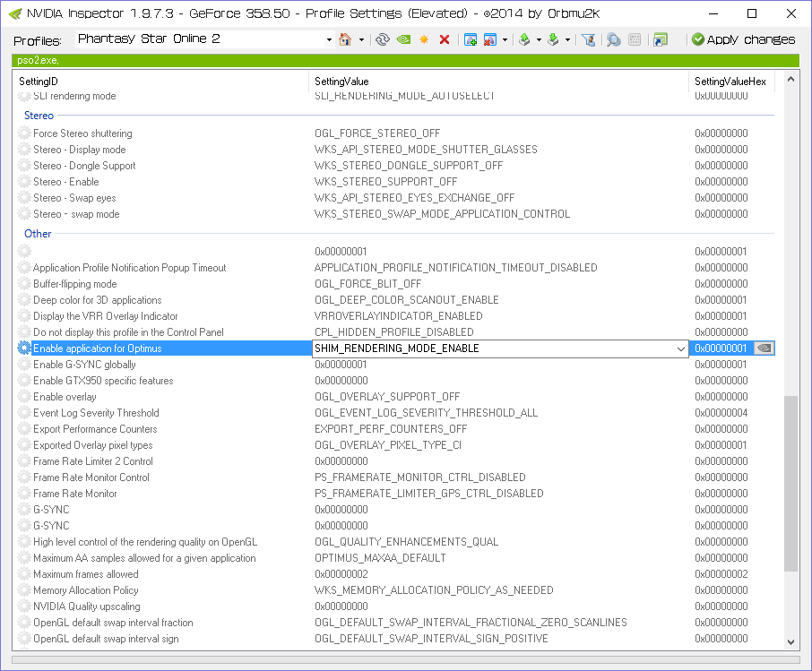Go to the global profile home icon
This screenshot has height=671, width=812.
pyautogui.click(x=345, y=39)
